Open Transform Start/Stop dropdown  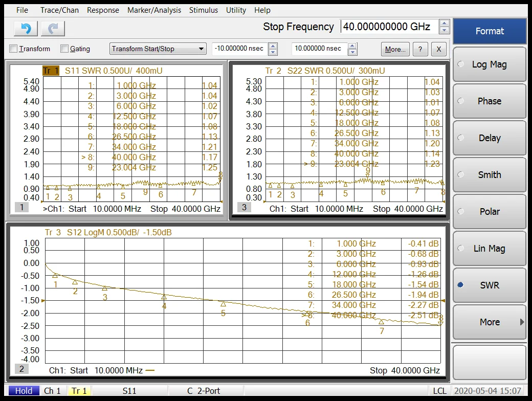point(158,49)
